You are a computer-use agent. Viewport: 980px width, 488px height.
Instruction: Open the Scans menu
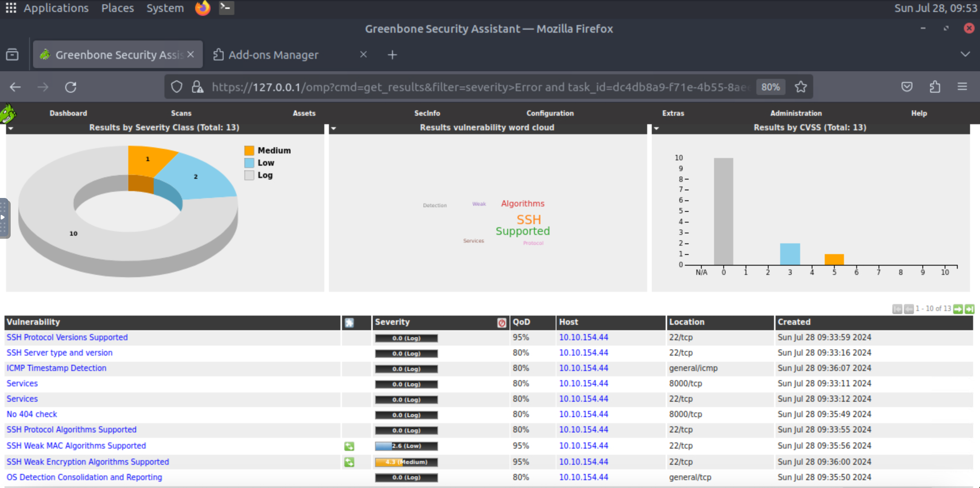point(181,113)
